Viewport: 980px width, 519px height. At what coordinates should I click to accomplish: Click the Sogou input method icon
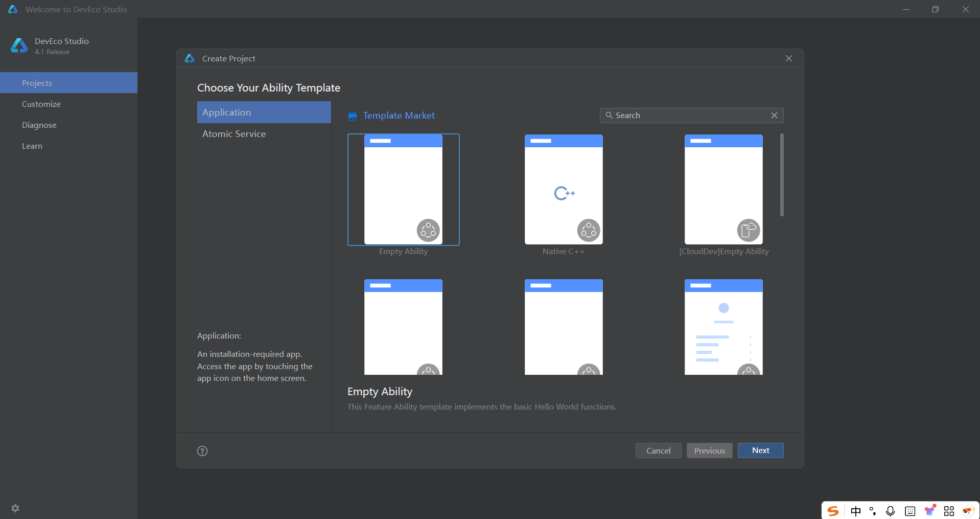point(833,511)
